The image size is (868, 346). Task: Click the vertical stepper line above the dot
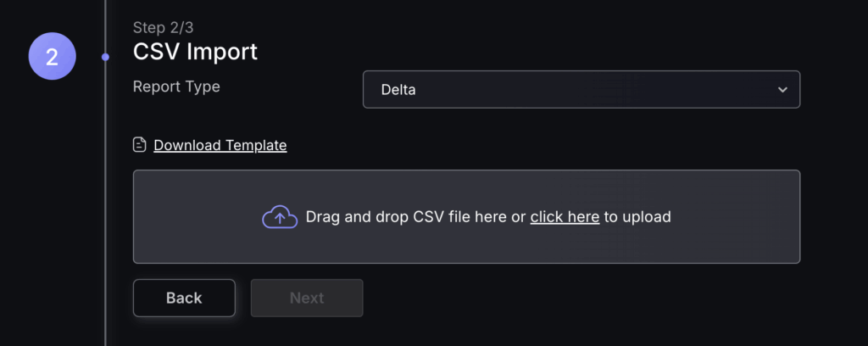point(105,21)
